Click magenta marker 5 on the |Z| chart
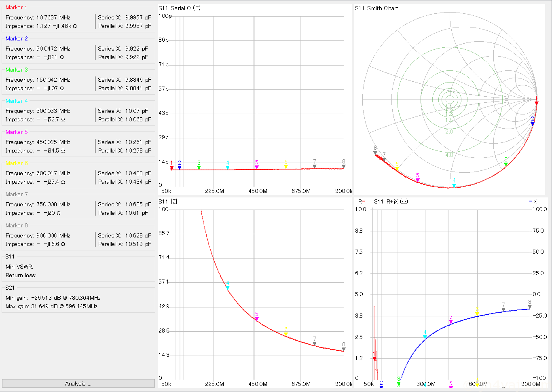 click(x=257, y=319)
